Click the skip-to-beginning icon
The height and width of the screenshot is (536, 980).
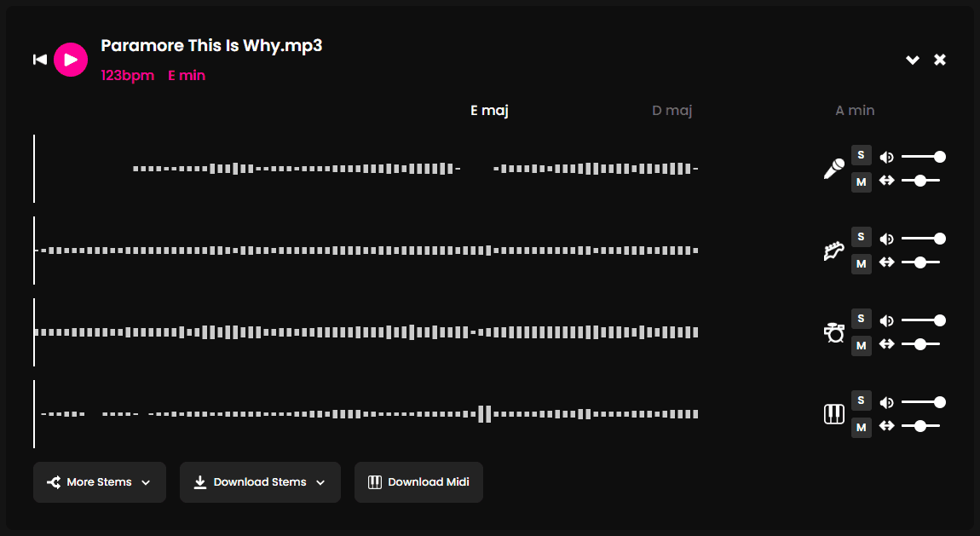[40, 59]
